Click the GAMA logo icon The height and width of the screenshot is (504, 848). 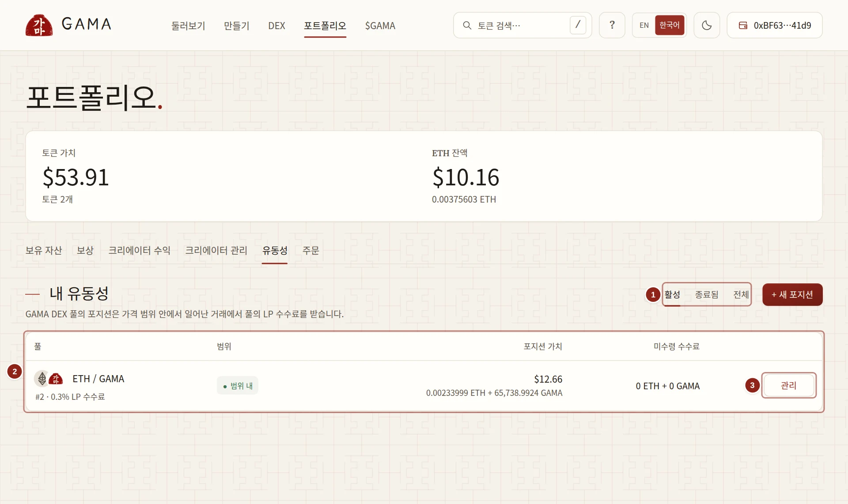(39, 25)
